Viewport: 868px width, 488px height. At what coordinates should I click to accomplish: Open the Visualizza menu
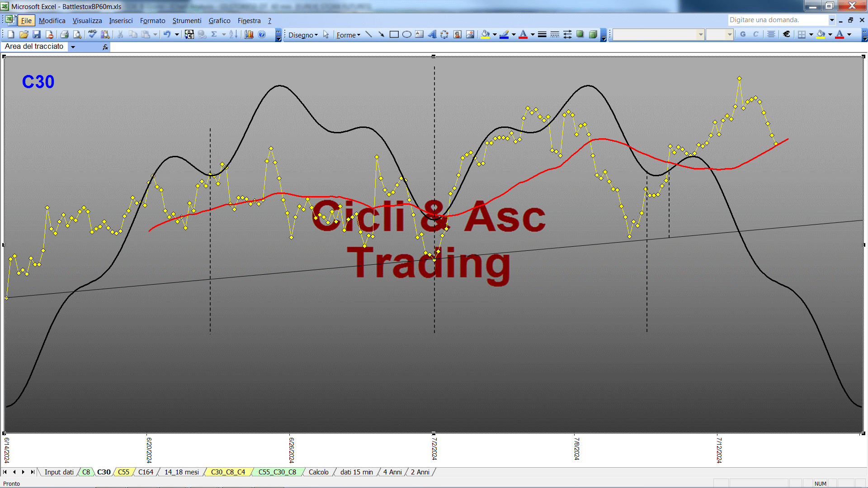(x=87, y=21)
